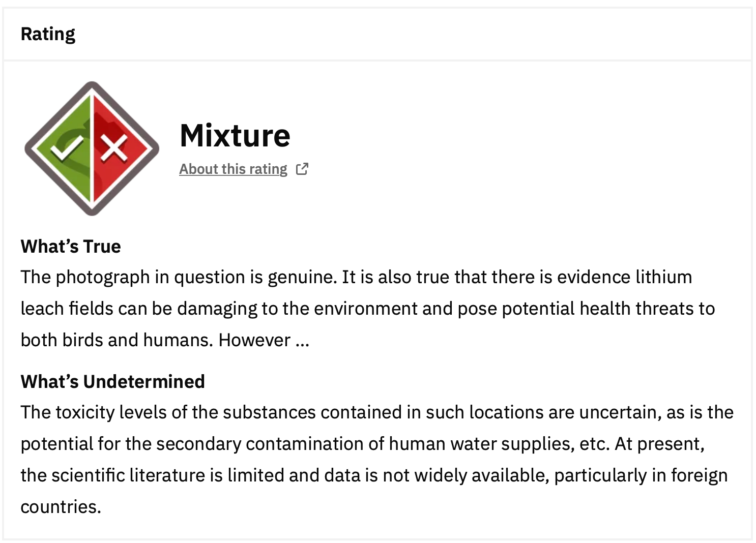The width and height of the screenshot is (756, 543).
Task: Click the phrase "leach fields" in the paragraph
Action: (x=67, y=309)
